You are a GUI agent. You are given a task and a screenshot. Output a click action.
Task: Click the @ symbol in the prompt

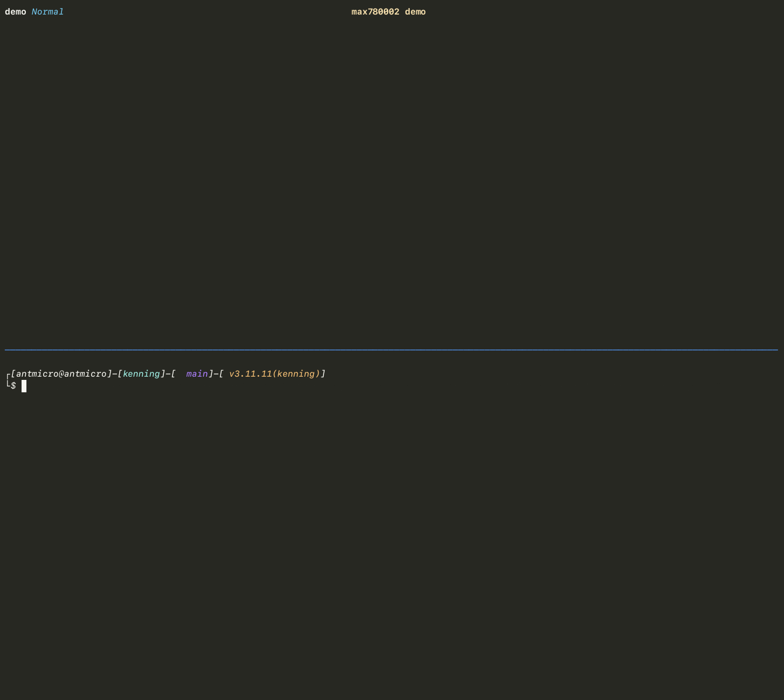(61, 374)
